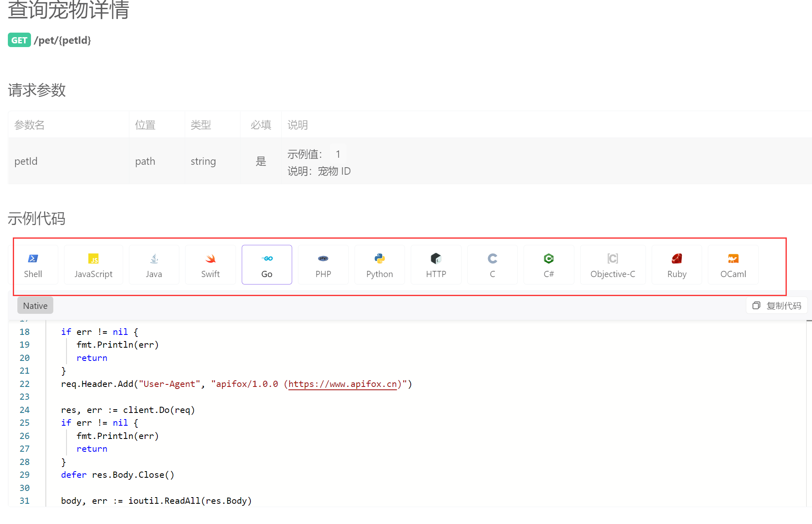
Task: Select Ruby code sample
Action: (x=677, y=265)
